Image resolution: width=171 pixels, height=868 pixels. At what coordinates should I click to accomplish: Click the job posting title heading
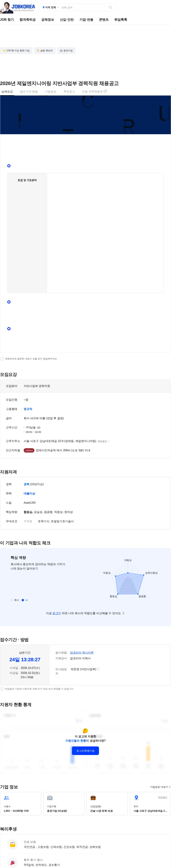click(x=59, y=84)
